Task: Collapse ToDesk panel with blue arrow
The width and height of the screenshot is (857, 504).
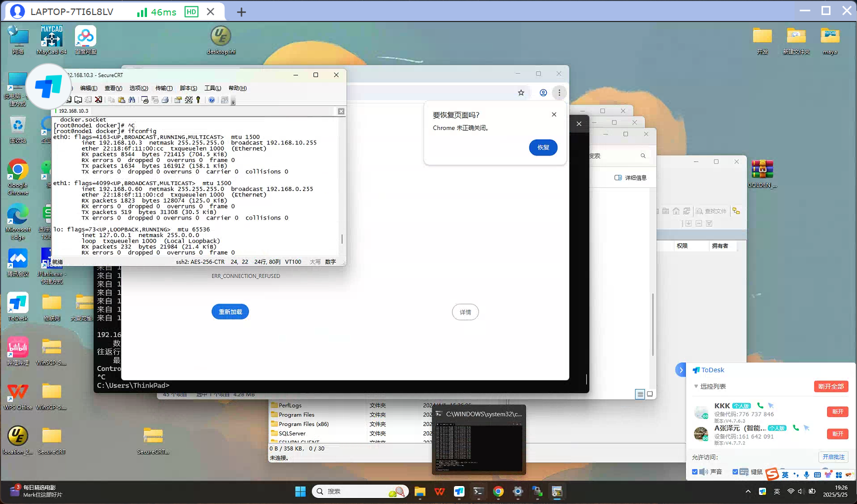Action: (680, 370)
